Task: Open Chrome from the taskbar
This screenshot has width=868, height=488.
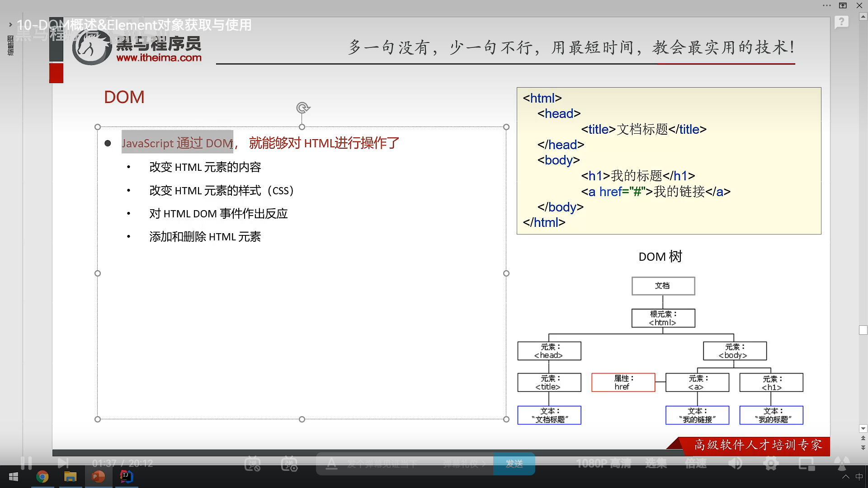Action: [42, 477]
